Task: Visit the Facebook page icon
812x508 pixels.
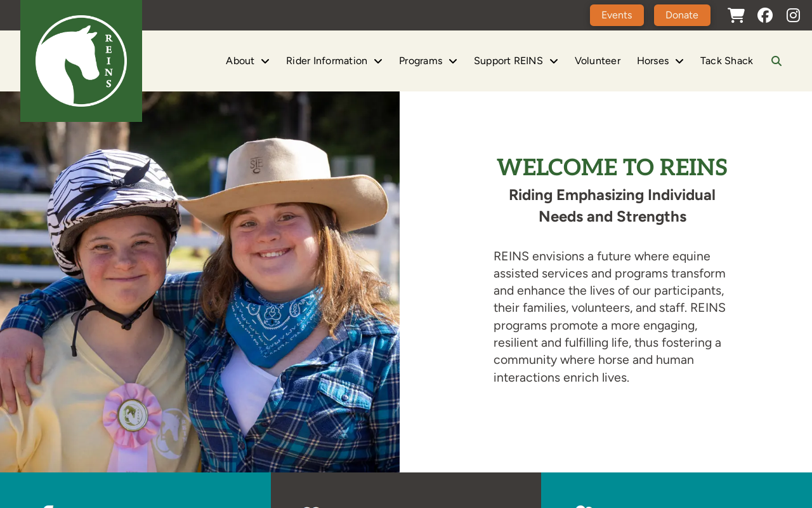Action: point(765,15)
